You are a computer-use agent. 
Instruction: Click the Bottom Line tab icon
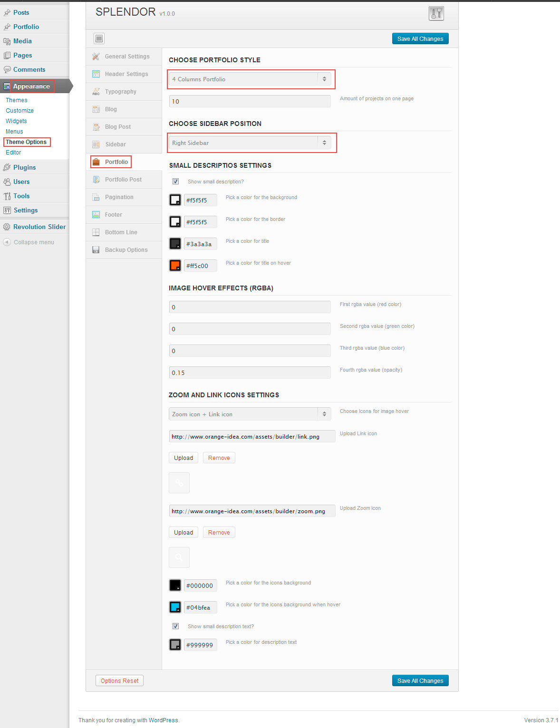(x=96, y=232)
